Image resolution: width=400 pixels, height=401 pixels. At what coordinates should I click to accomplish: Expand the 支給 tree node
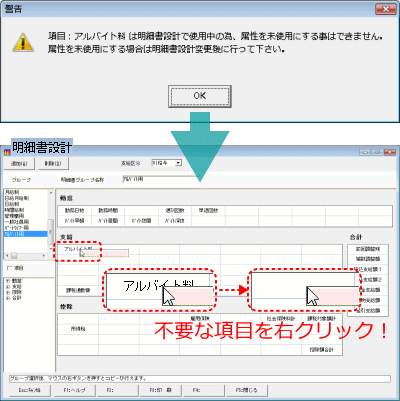8,286
